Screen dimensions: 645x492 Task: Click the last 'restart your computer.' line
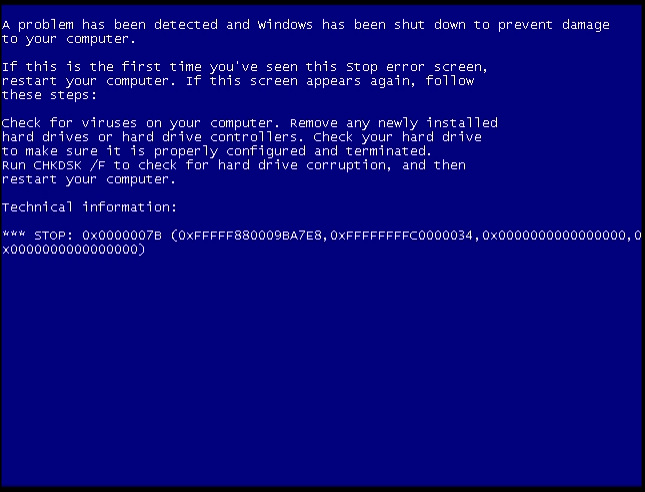click(88, 180)
